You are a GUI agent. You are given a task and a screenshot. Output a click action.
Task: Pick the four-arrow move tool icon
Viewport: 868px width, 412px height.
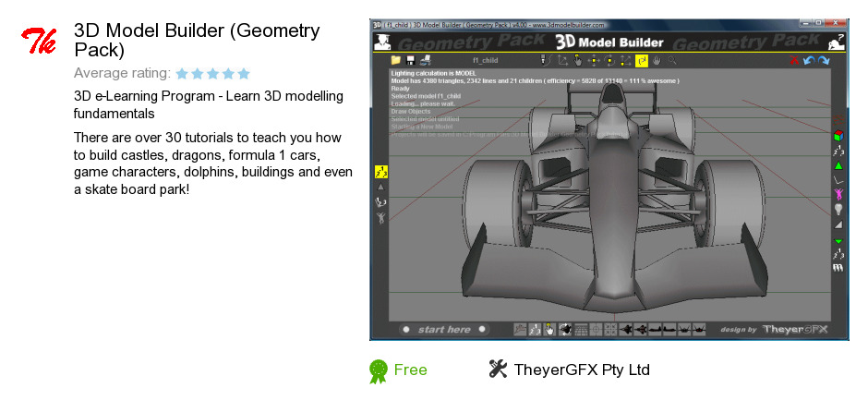tap(594, 60)
